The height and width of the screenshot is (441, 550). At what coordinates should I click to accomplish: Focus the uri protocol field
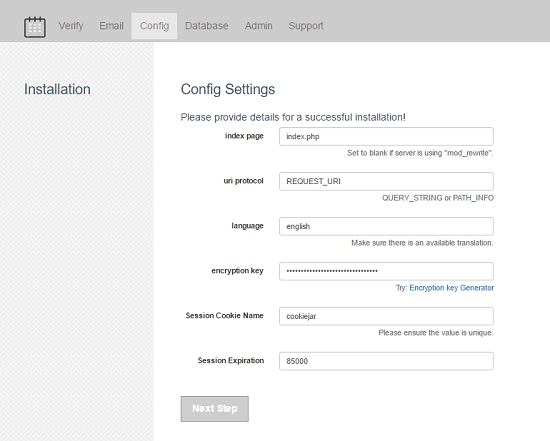point(386,181)
